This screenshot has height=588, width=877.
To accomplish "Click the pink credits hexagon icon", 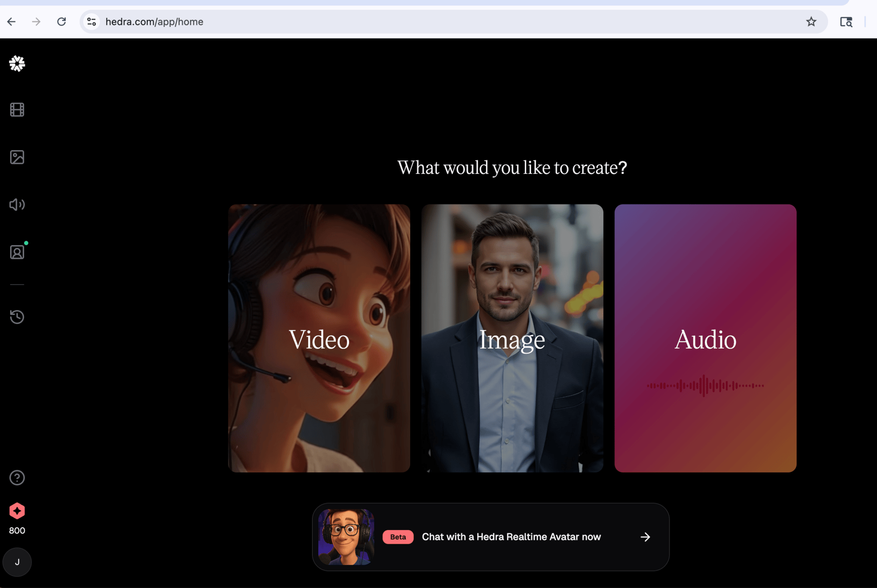I will coord(17,511).
